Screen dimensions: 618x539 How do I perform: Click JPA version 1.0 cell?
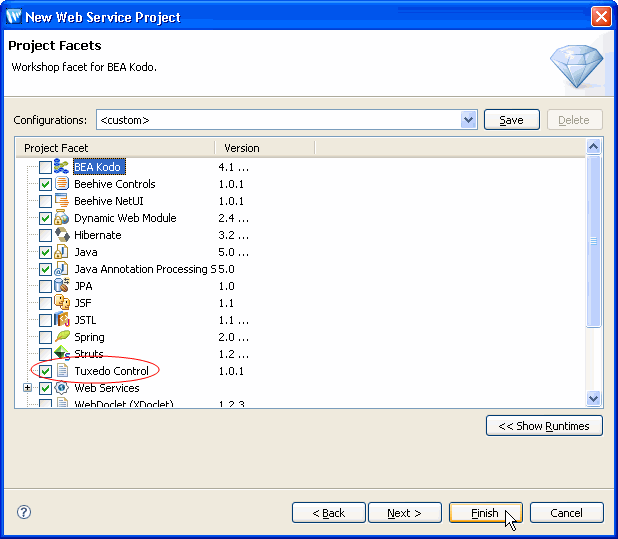point(227,286)
